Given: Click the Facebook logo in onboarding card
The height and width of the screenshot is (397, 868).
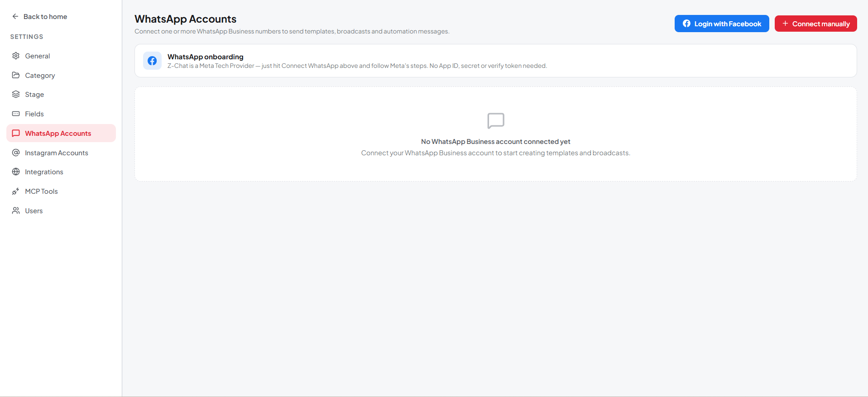Looking at the screenshot, I should (152, 61).
